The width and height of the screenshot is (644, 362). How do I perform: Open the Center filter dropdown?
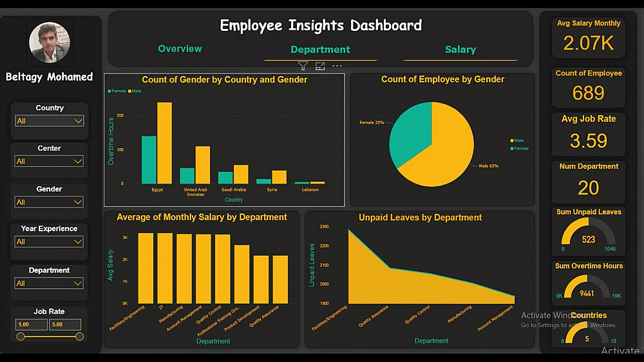49,161
